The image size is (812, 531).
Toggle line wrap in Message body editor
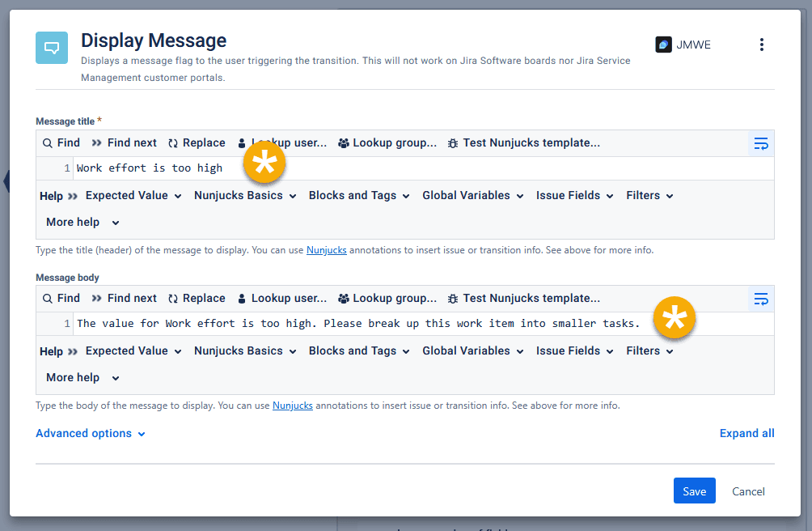click(761, 299)
